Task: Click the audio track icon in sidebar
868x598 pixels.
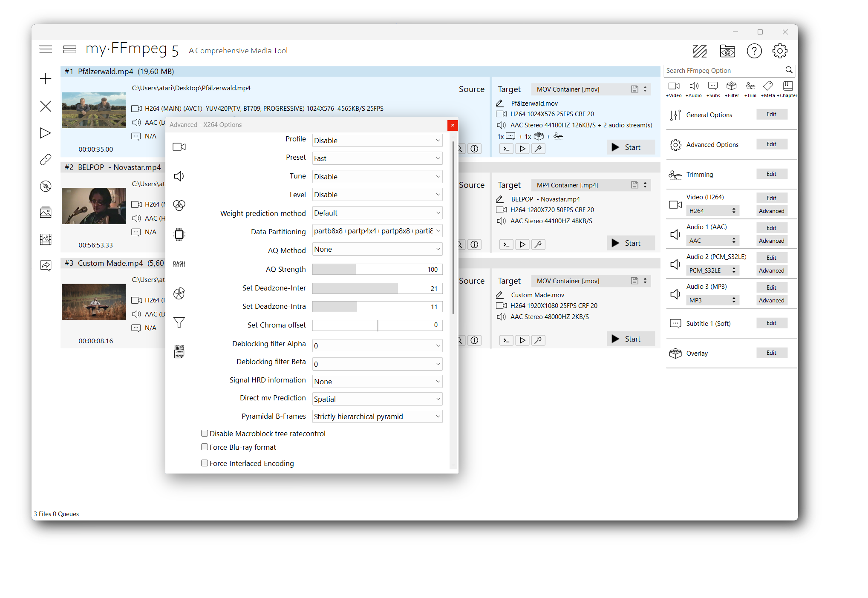Action: [x=179, y=177]
